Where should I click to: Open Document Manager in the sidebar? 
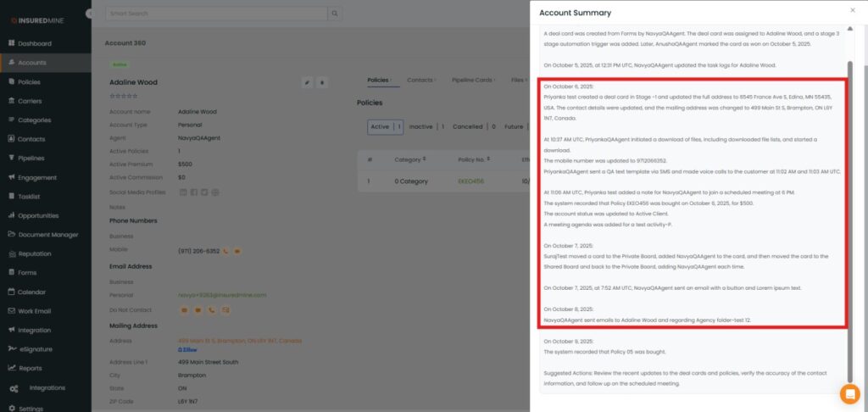47,235
